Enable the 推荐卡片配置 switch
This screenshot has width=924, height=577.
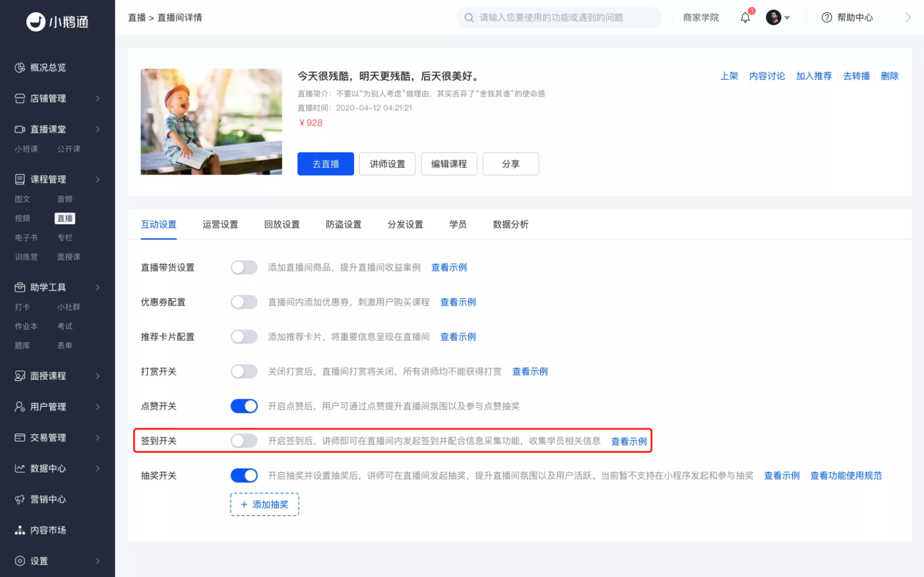(244, 337)
